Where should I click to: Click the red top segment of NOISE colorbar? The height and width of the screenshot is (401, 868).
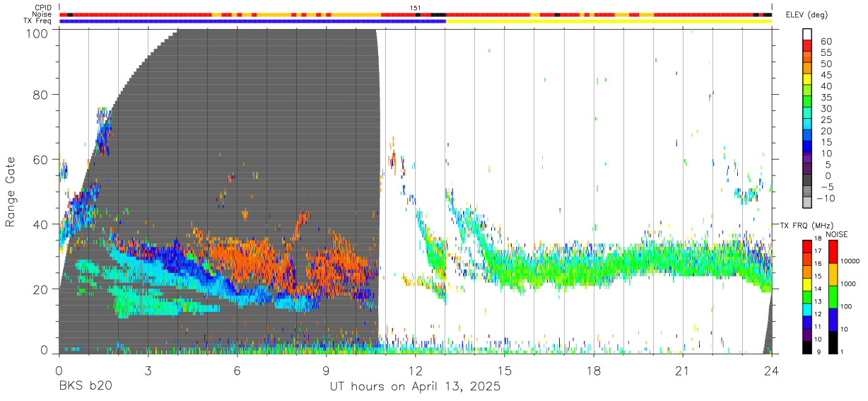pyautogui.click(x=832, y=252)
